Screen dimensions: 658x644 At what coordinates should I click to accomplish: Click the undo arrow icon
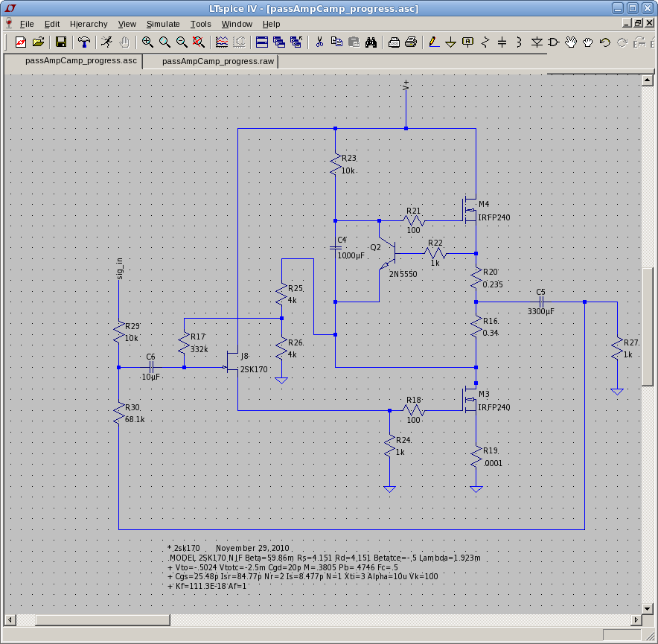click(604, 42)
